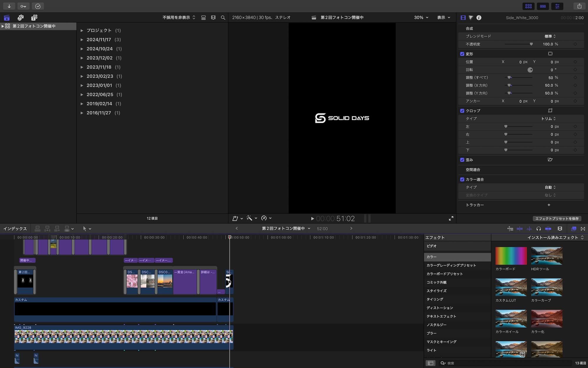Image resolution: width=588 pixels, height=368 pixels.
Task: Open the retime speed menu
Action: pyautogui.click(x=266, y=218)
